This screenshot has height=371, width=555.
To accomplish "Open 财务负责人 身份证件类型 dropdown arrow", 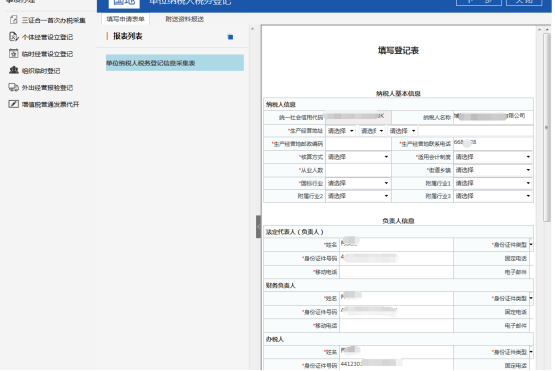I will [531, 298].
